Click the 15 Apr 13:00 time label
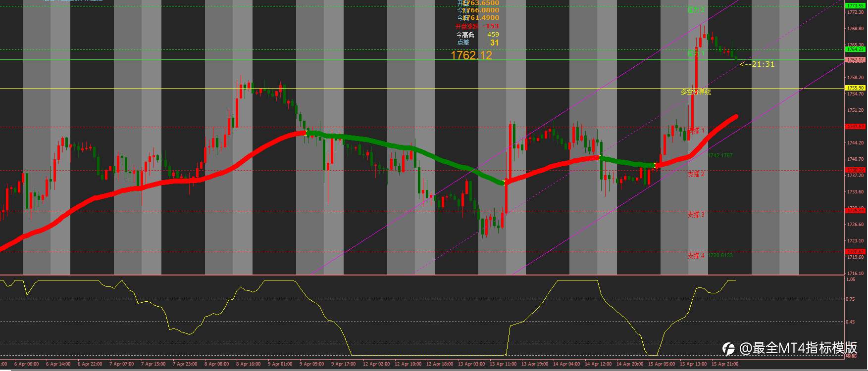Image resolution: width=868 pixels, height=371 pixels. point(694,364)
